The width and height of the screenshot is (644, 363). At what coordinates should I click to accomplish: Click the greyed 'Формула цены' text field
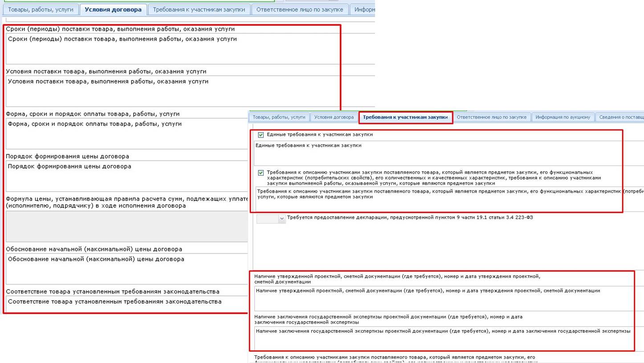pos(127,226)
